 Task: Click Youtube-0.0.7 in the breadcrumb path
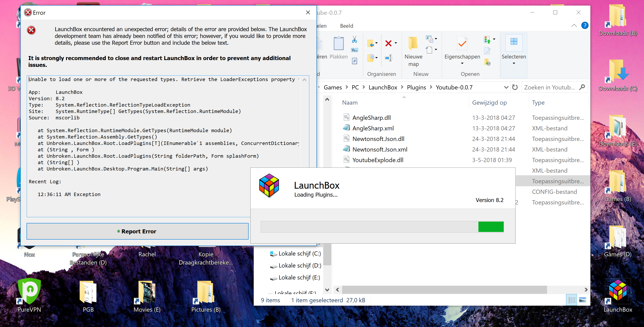pyautogui.click(x=454, y=87)
